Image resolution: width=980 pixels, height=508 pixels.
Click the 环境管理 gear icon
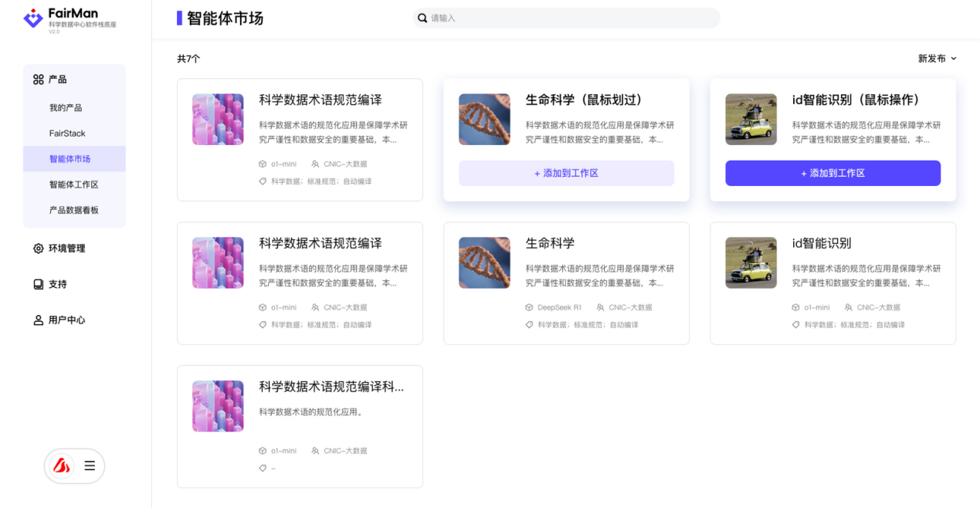[38, 249]
